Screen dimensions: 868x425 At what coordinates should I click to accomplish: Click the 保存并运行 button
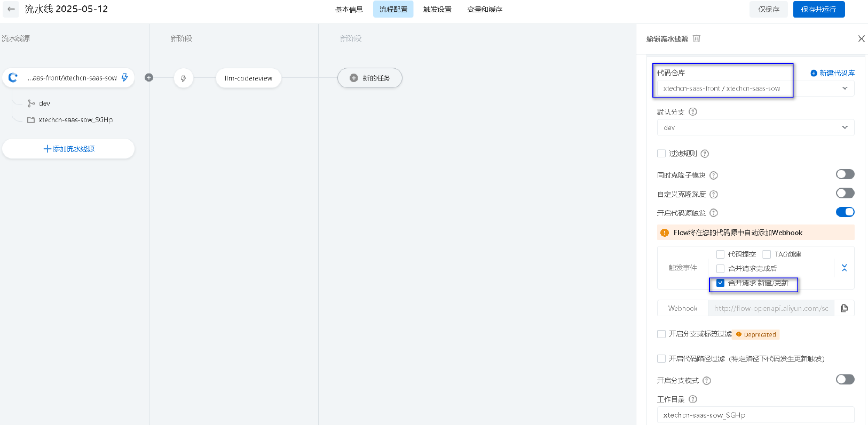818,10
